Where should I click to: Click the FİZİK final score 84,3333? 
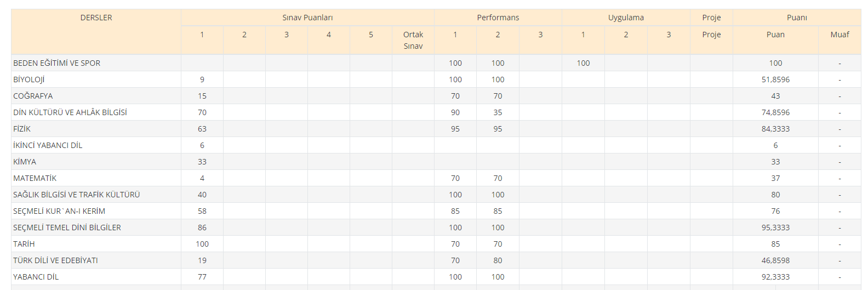click(775, 129)
